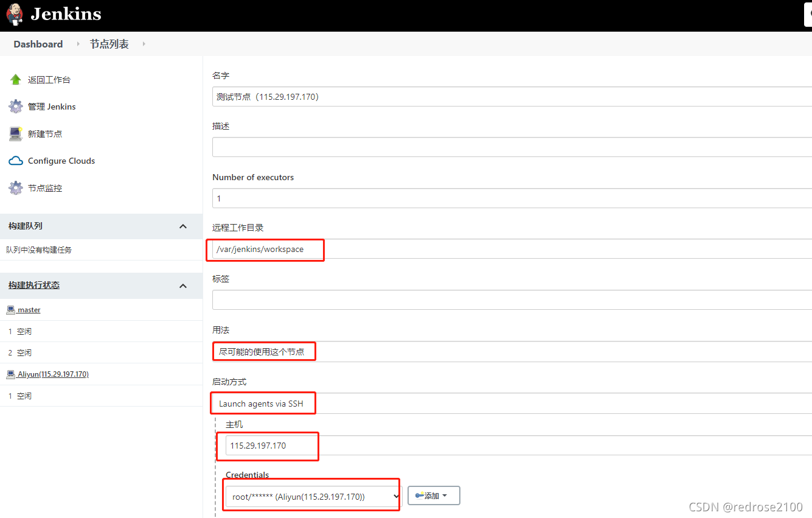This screenshot has width=812, height=518.
Task: Focus the empty 标签 field
Action: (512, 300)
